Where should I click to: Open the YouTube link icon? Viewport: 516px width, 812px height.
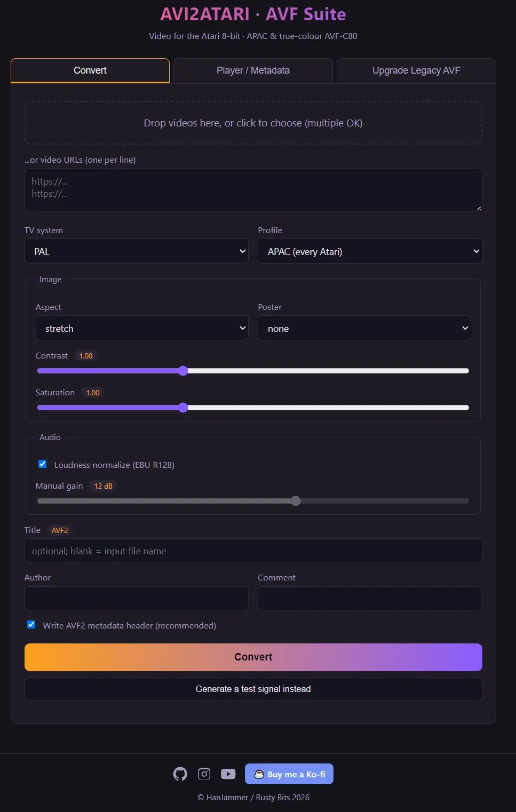click(228, 774)
